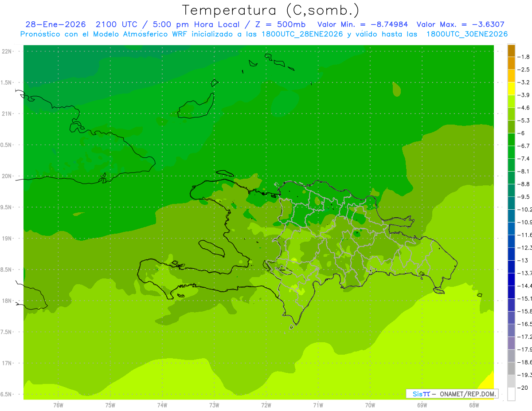Click gray swatch between -18.6 and -19.3
Viewport: 532px width, 411px height.
511,368
